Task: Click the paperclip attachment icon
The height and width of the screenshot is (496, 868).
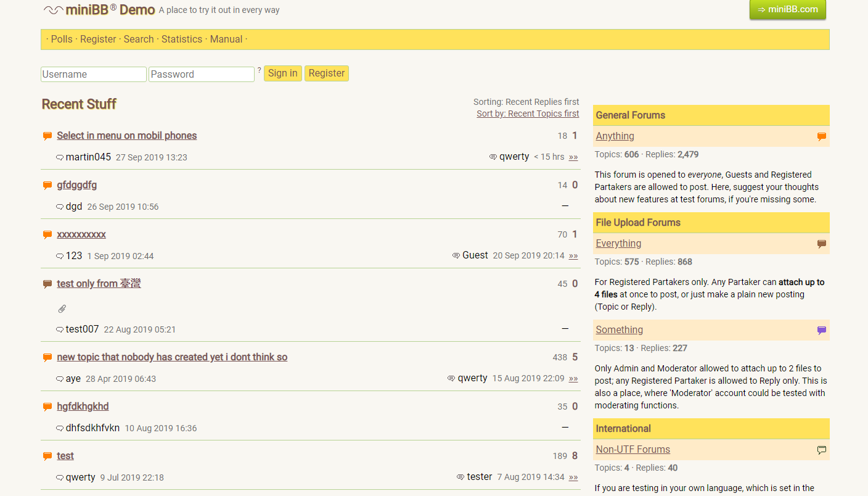Action: pyautogui.click(x=62, y=308)
